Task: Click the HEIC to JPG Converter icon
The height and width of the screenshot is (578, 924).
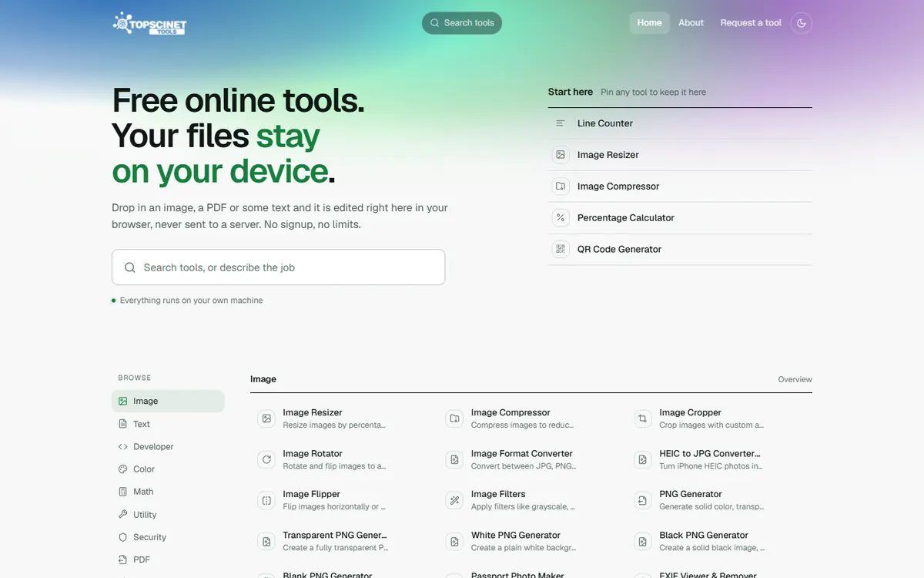Action: pos(643,459)
